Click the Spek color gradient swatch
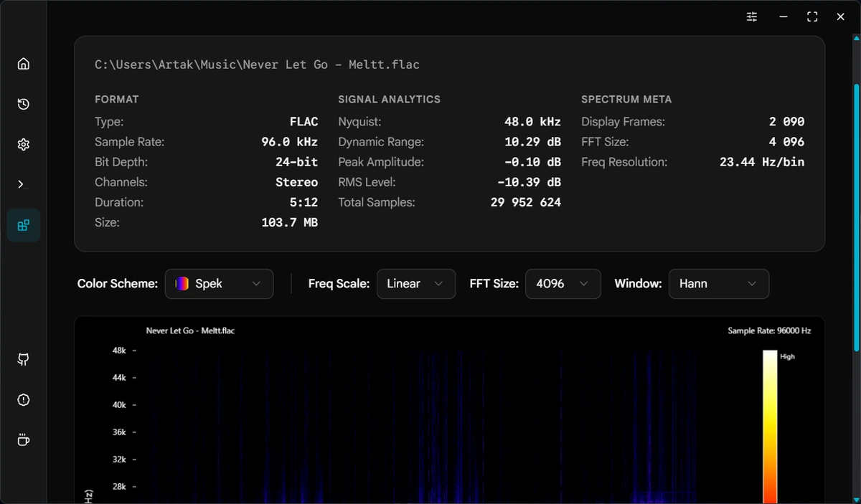This screenshot has height=504, width=861. tap(182, 284)
